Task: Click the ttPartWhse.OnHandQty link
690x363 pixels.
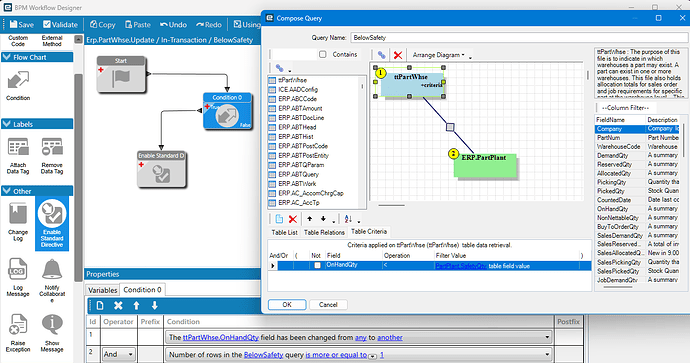Action: pos(221,337)
